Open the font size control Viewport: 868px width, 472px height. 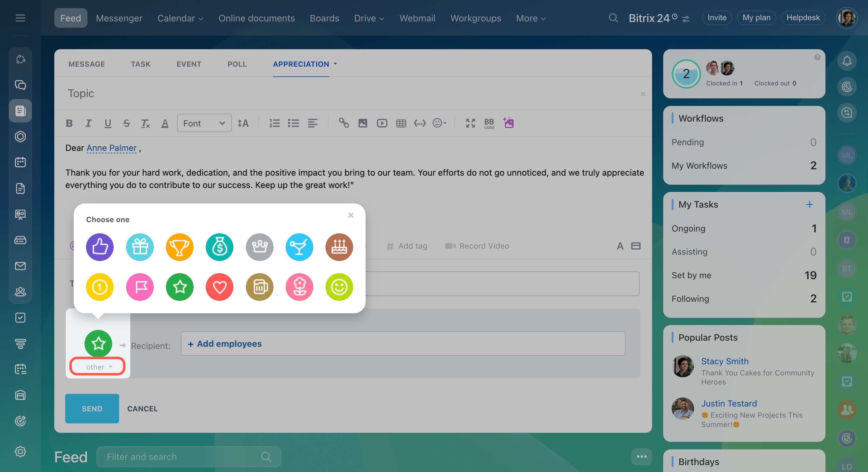(243, 123)
